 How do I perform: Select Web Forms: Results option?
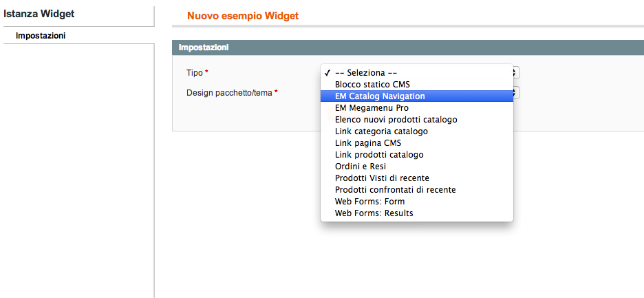pos(416,213)
